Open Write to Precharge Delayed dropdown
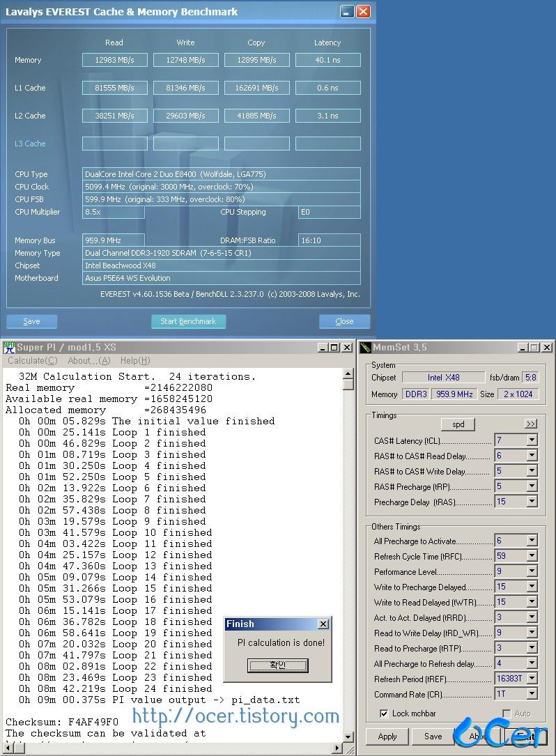 pos(532,587)
